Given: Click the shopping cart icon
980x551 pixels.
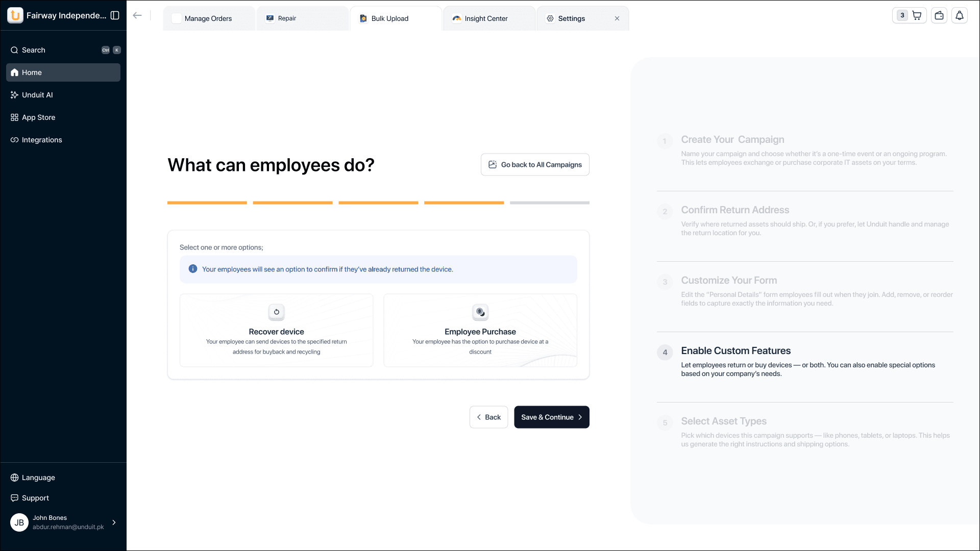Looking at the screenshot, I should pos(917,15).
